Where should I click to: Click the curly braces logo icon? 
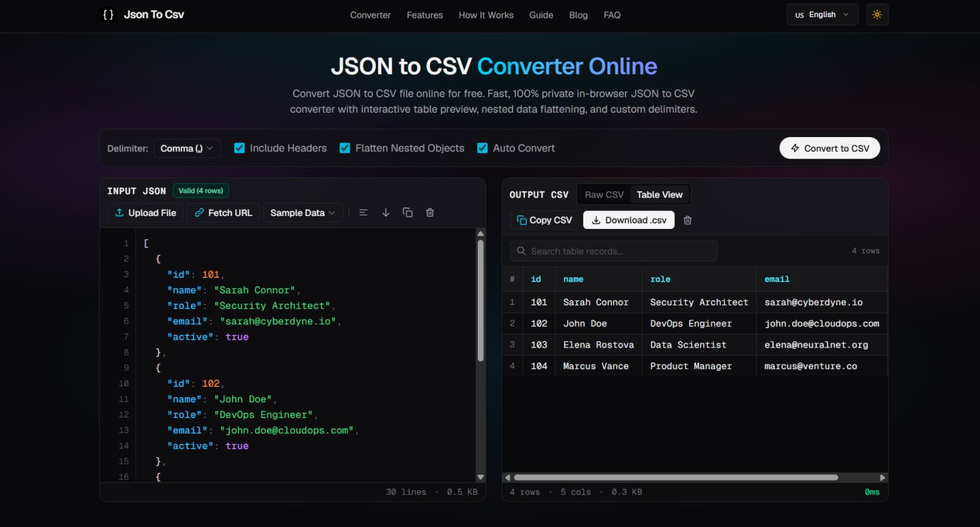(108, 15)
